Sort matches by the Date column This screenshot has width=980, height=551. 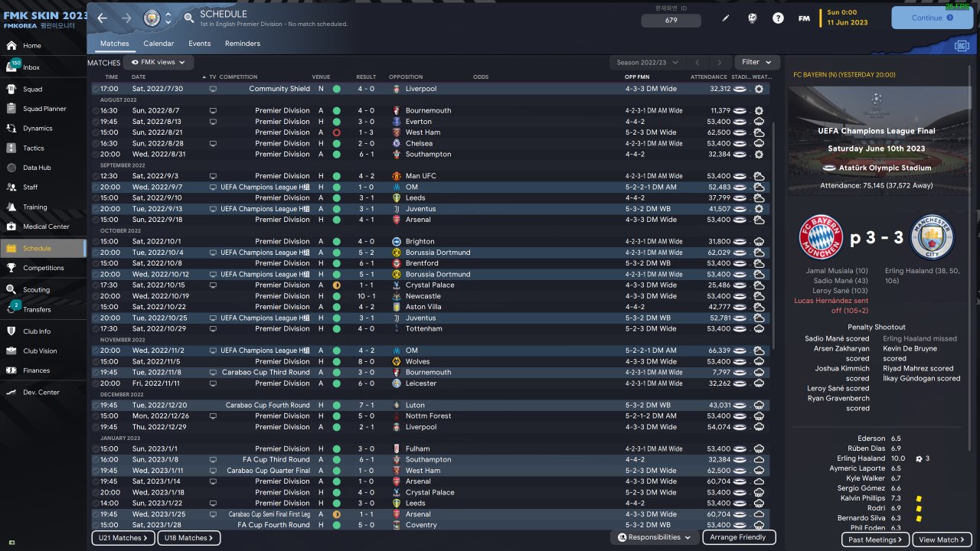[139, 77]
